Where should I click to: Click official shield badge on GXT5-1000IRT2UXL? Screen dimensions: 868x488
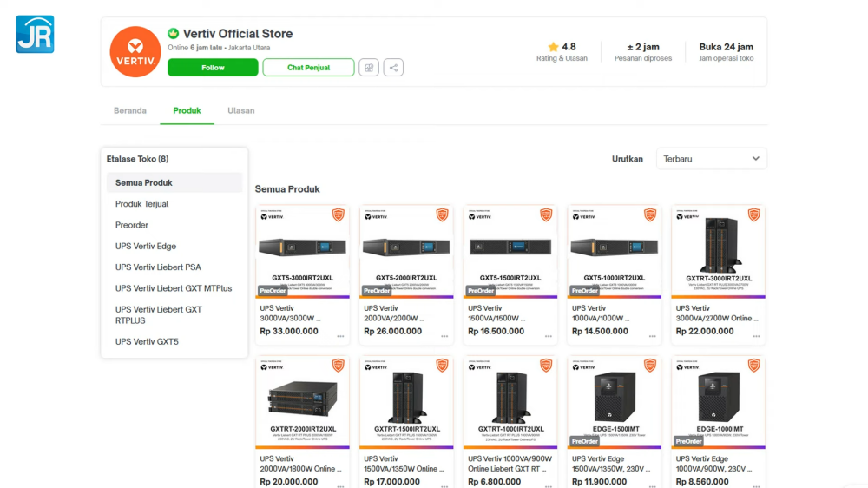[x=650, y=214]
